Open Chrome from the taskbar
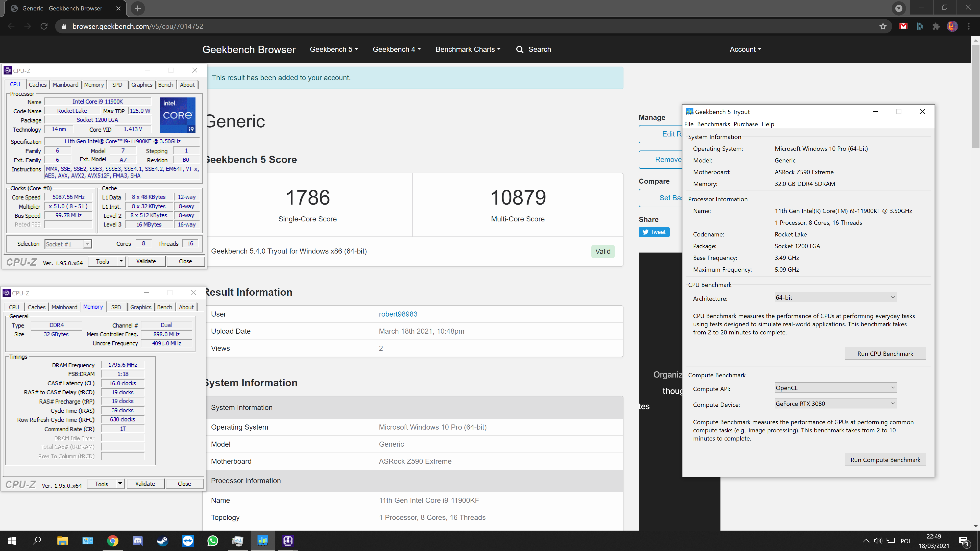The height and width of the screenshot is (551, 980). [113, 541]
